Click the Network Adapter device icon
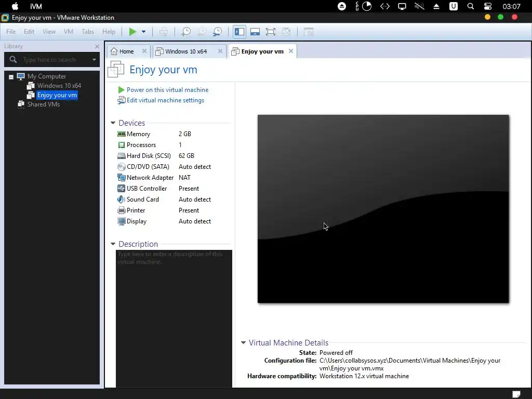Viewport: 532px width, 399px height. click(x=121, y=178)
